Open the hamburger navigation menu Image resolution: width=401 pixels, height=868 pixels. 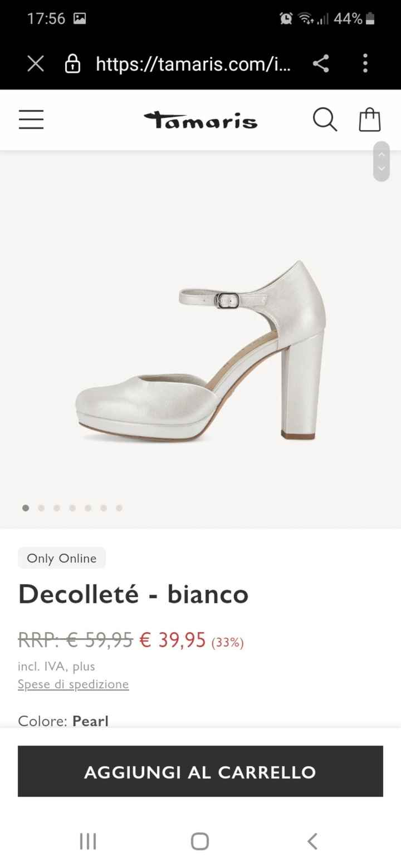click(x=31, y=120)
